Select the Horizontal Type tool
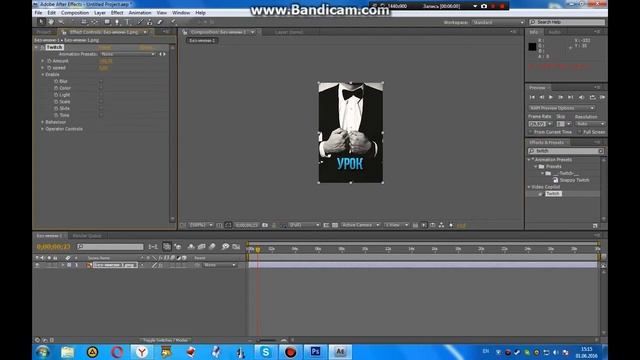640x360 pixels. click(127, 22)
